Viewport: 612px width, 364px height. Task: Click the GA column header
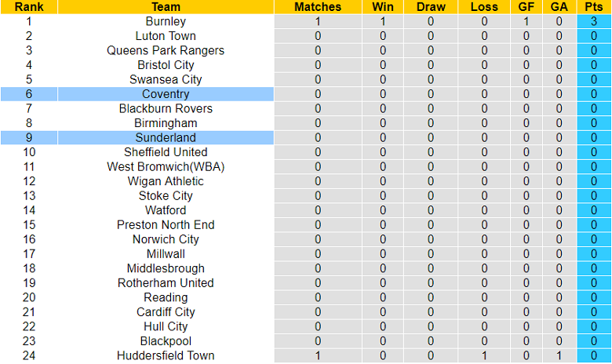click(559, 7)
